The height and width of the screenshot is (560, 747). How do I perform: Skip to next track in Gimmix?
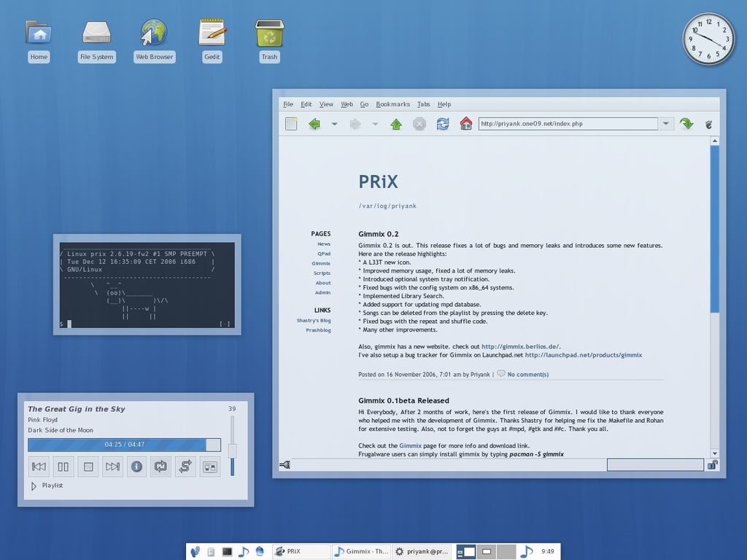point(112,467)
